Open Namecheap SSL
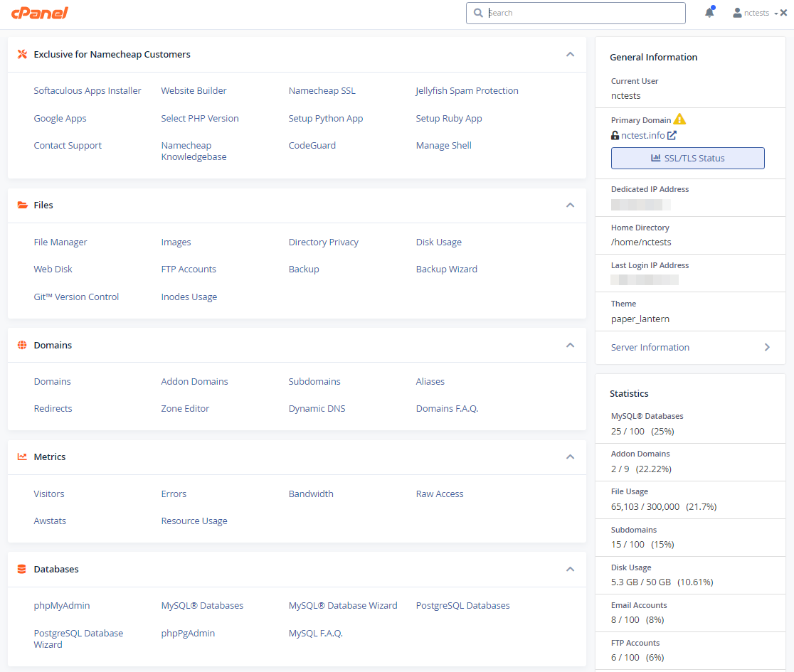The image size is (794, 672). (322, 90)
